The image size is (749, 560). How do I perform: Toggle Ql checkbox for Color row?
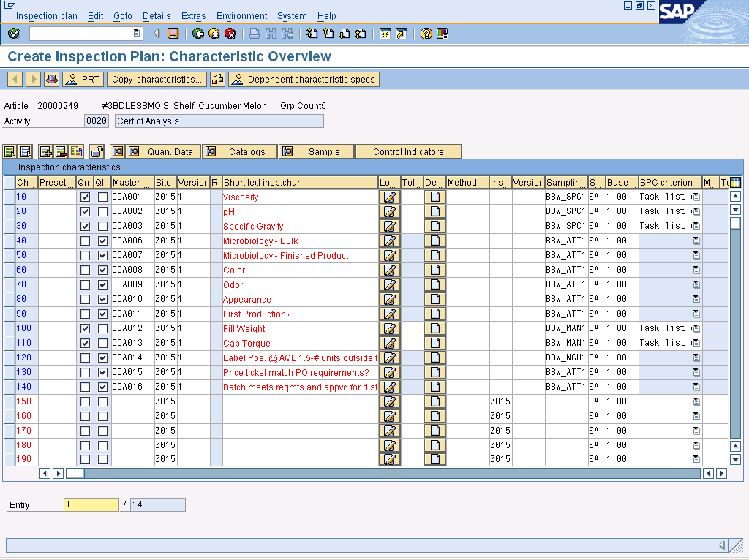tap(102, 270)
